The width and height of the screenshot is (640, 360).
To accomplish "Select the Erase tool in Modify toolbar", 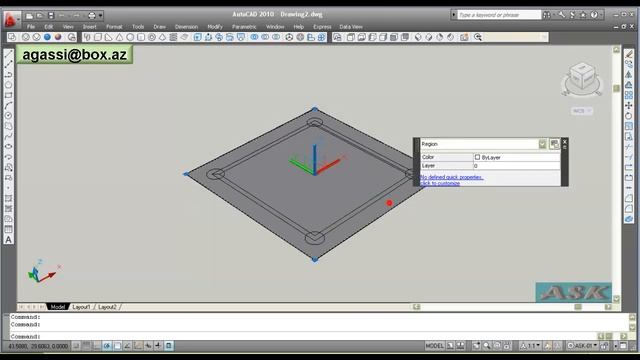I will (629, 54).
